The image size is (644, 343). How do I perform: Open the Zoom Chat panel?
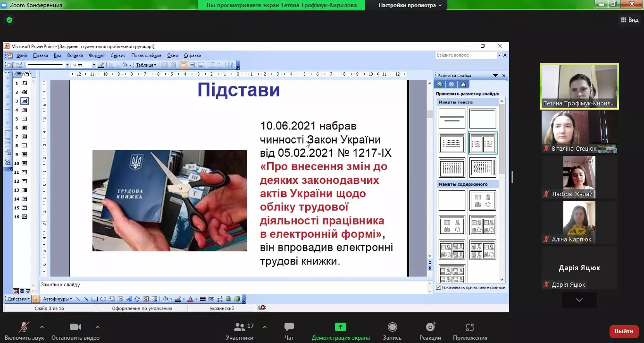288,329
